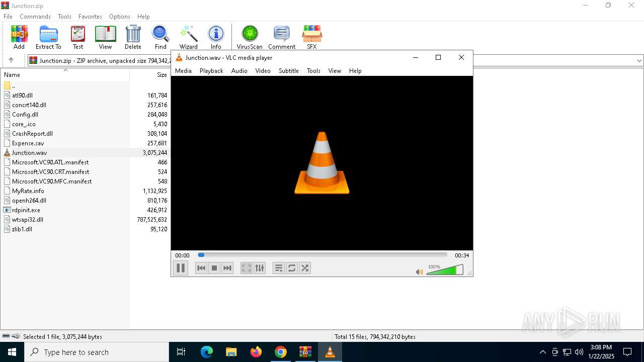The width and height of the screenshot is (644, 362).
Task: Open the WinRAR Favorites menu
Action: click(90, 17)
